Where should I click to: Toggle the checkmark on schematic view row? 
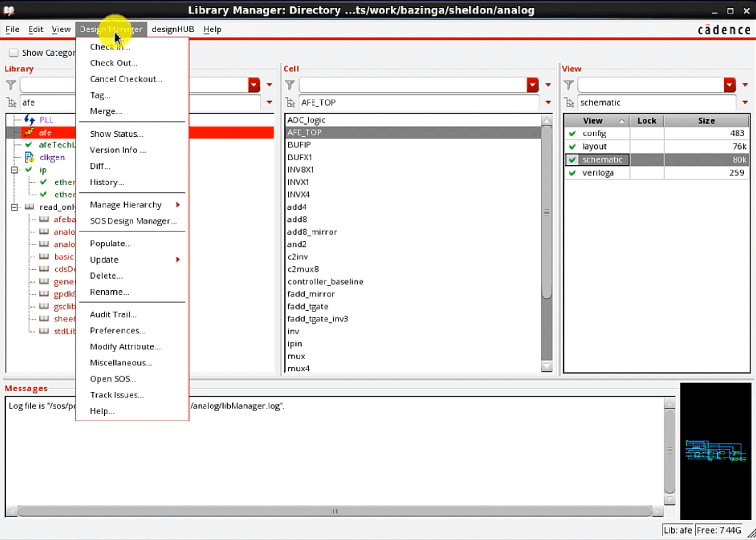[x=573, y=160]
